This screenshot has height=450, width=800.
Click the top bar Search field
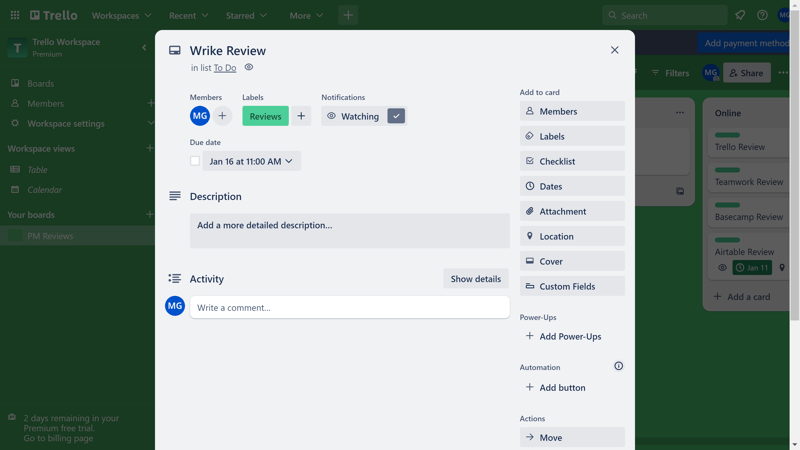(664, 15)
